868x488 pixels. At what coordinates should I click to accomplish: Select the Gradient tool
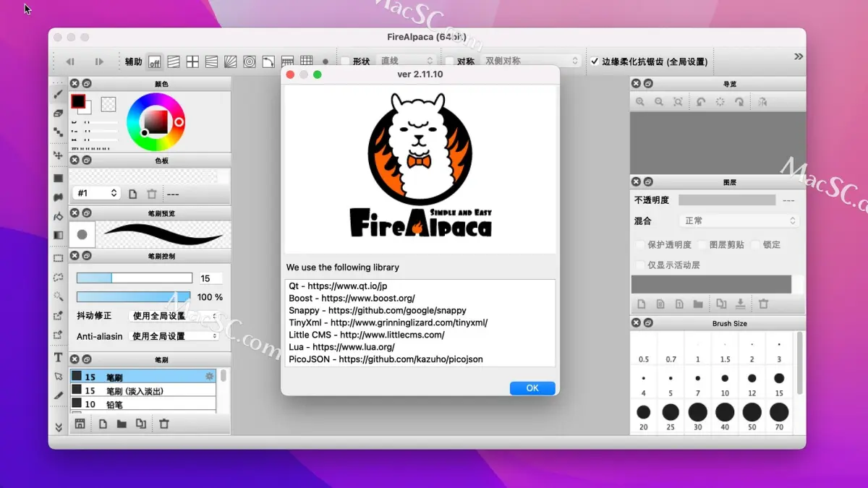[59, 235]
